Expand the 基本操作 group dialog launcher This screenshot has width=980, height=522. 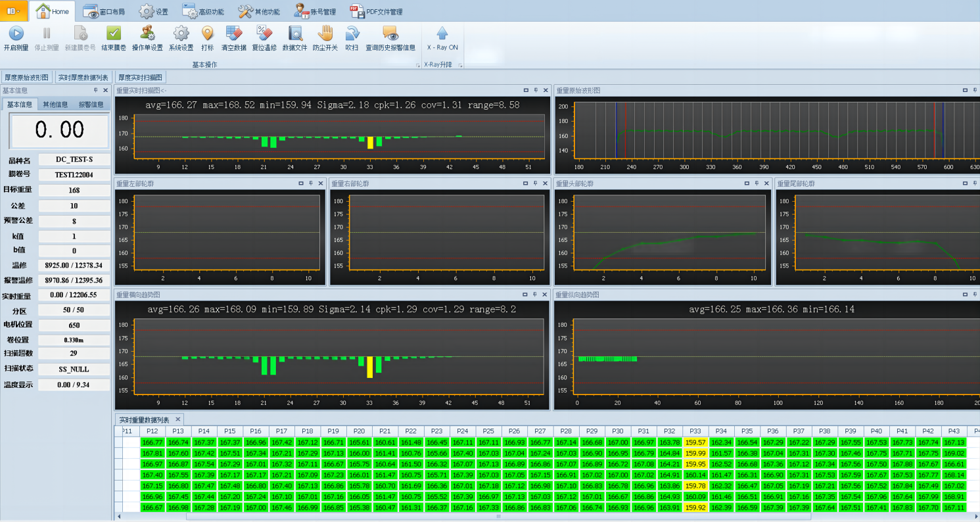click(417, 66)
